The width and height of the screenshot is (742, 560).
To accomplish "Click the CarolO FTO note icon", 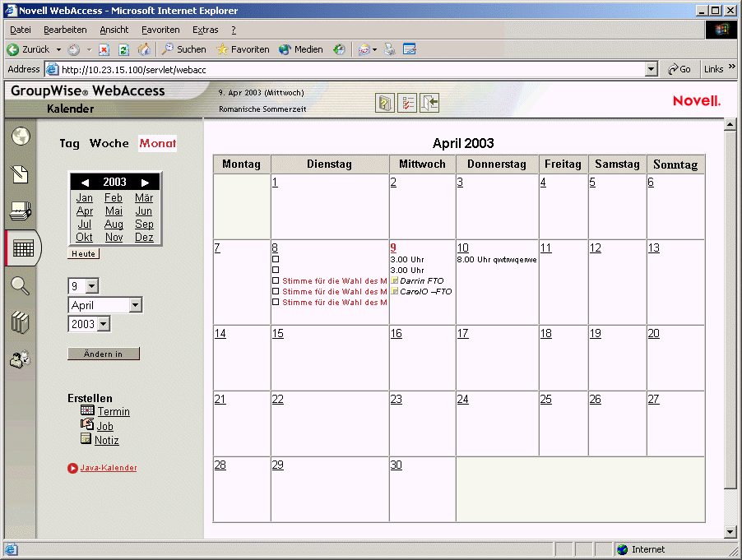I will pyautogui.click(x=395, y=291).
